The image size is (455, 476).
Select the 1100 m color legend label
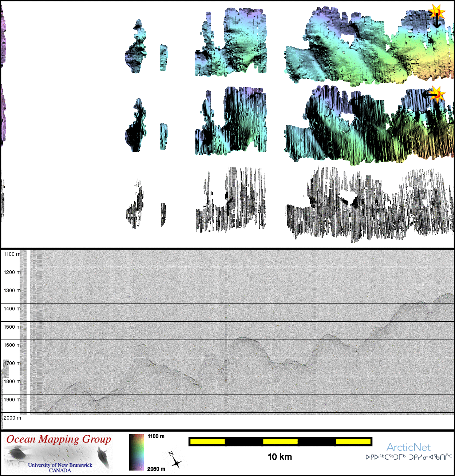(156, 436)
